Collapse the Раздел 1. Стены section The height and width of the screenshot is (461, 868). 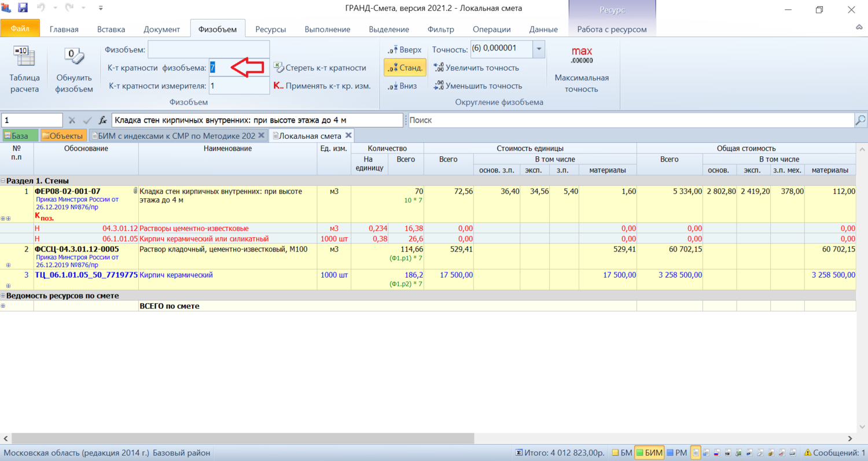[x=3, y=181]
